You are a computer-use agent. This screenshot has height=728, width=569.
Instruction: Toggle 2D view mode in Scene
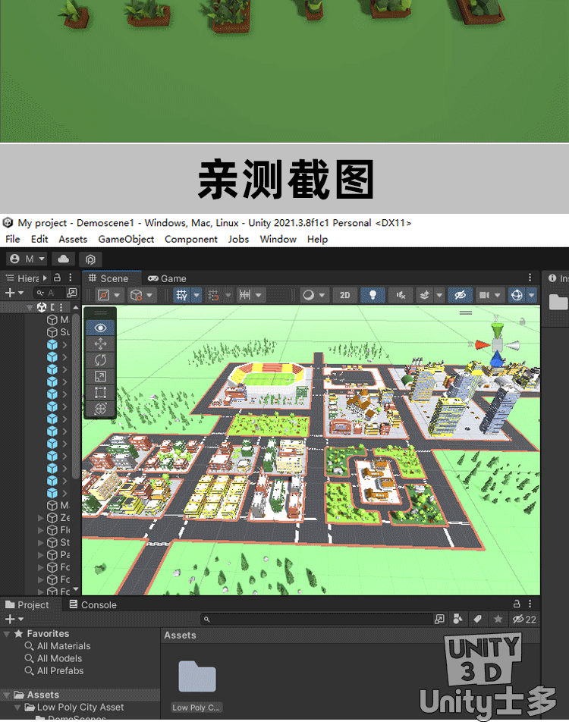(344, 295)
